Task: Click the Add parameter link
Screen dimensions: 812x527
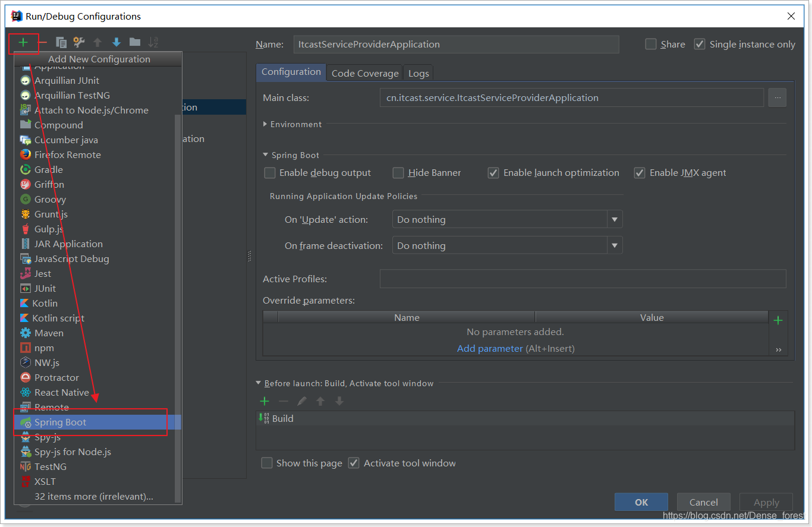Action: click(x=490, y=348)
